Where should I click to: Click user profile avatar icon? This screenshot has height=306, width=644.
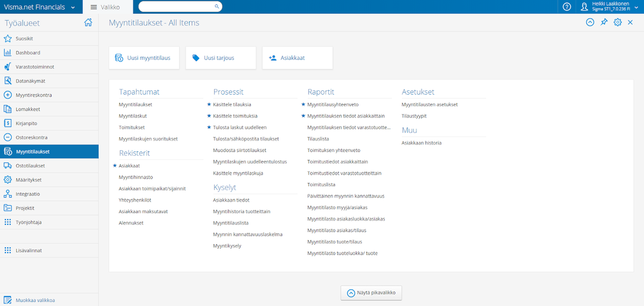(585, 6)
